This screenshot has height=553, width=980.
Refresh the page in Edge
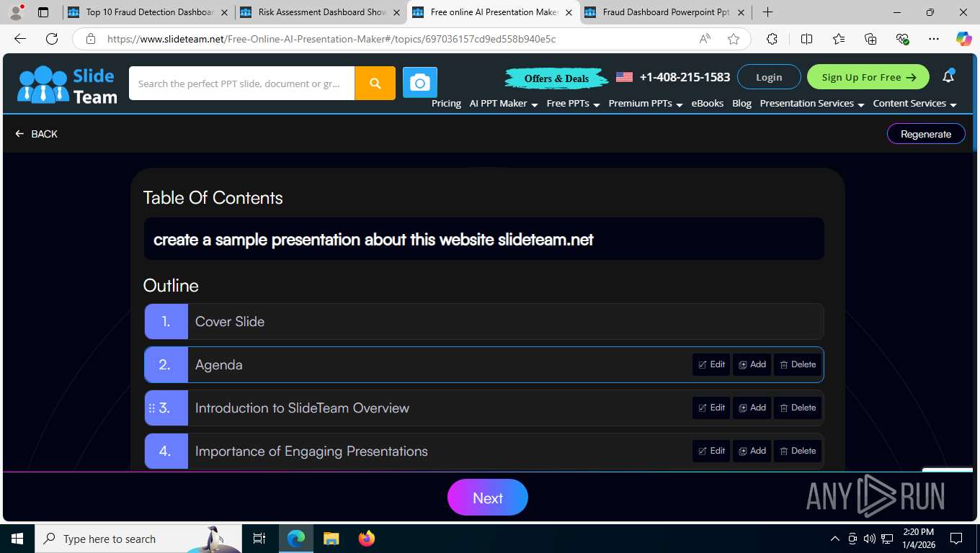point(52,39)
